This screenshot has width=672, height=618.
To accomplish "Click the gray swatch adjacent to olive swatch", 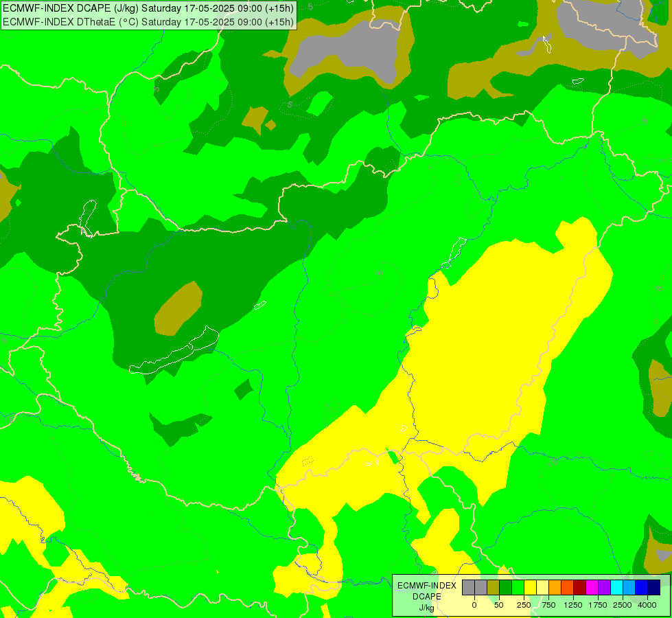I will tap(481, 588).
